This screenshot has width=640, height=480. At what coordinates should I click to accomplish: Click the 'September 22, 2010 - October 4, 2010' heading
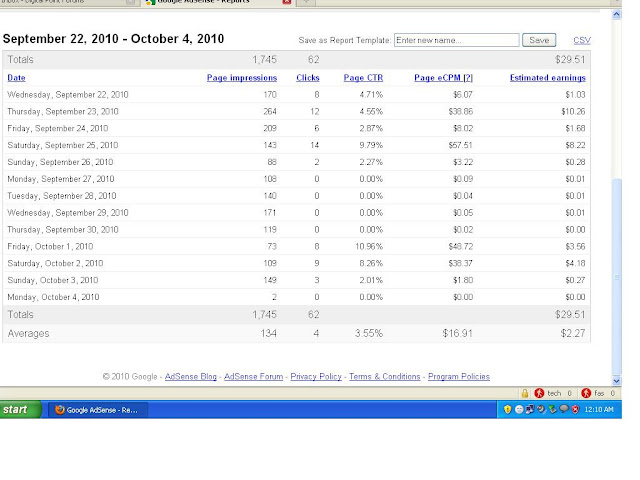[x=113, y=39]
